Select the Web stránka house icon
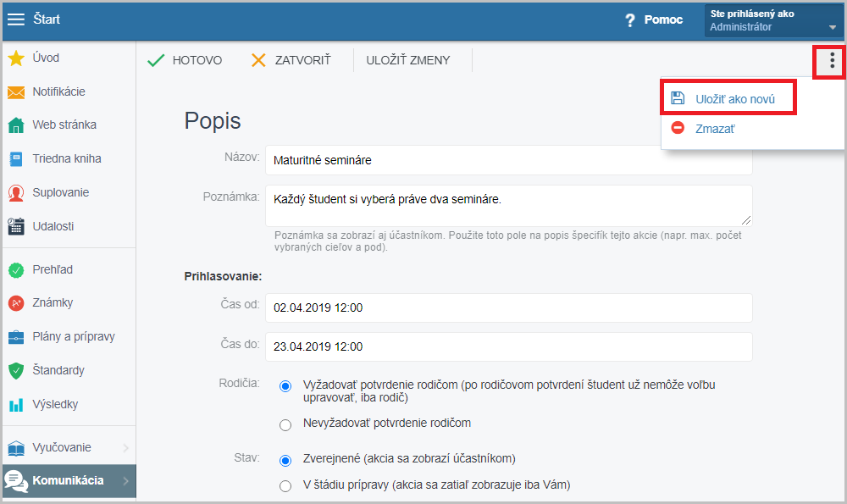Viewport: 847px width, 504px height. (16, 125)
